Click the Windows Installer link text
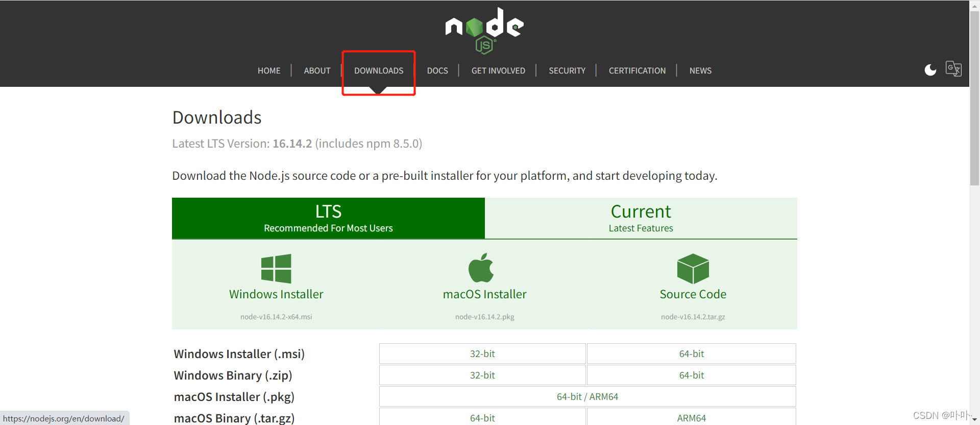 [276, 294]
